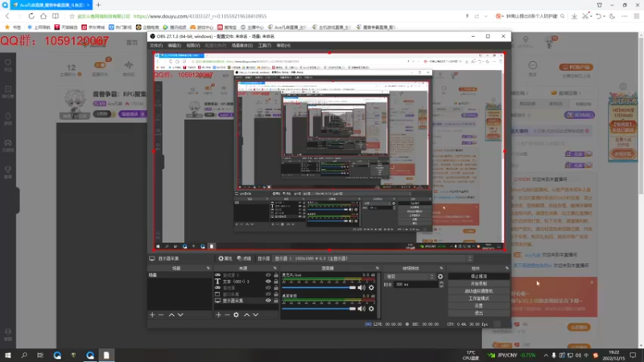Click the browser scissors screenshot icon
The image size is (644, 362).
[585, 16]
